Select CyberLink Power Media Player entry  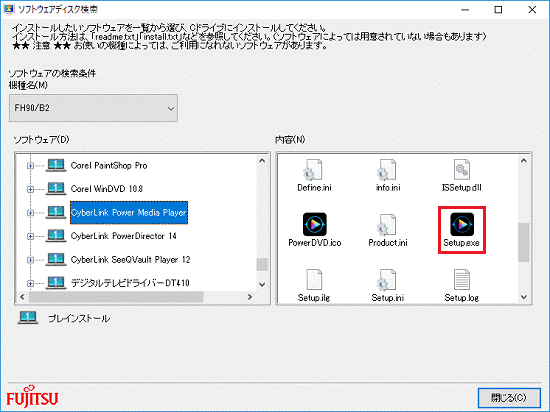point(129,212)
